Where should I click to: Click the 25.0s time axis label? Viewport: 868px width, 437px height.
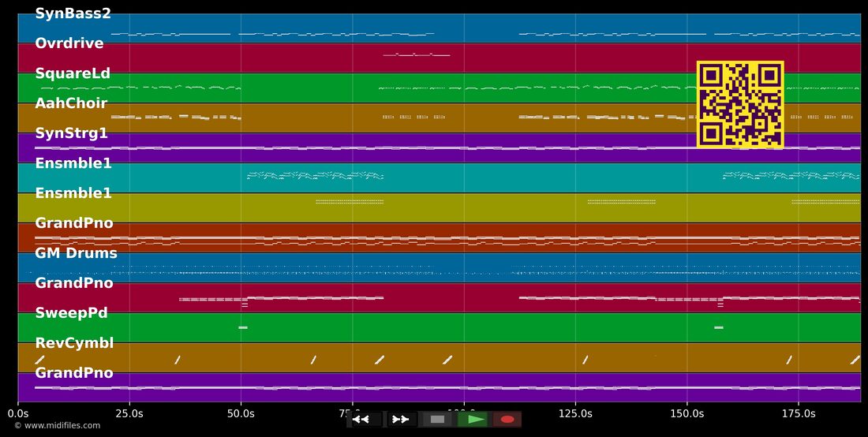tap(129, 414)
